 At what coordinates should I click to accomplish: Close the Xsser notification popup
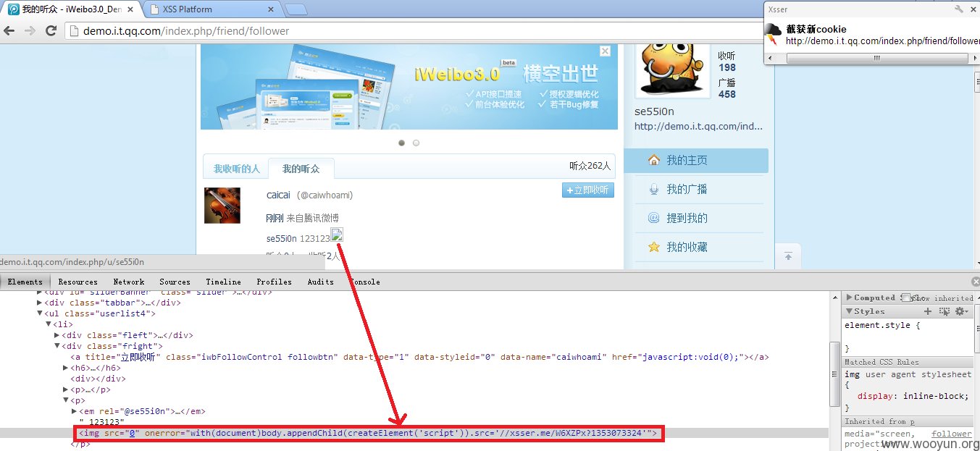tap(973, 9)
